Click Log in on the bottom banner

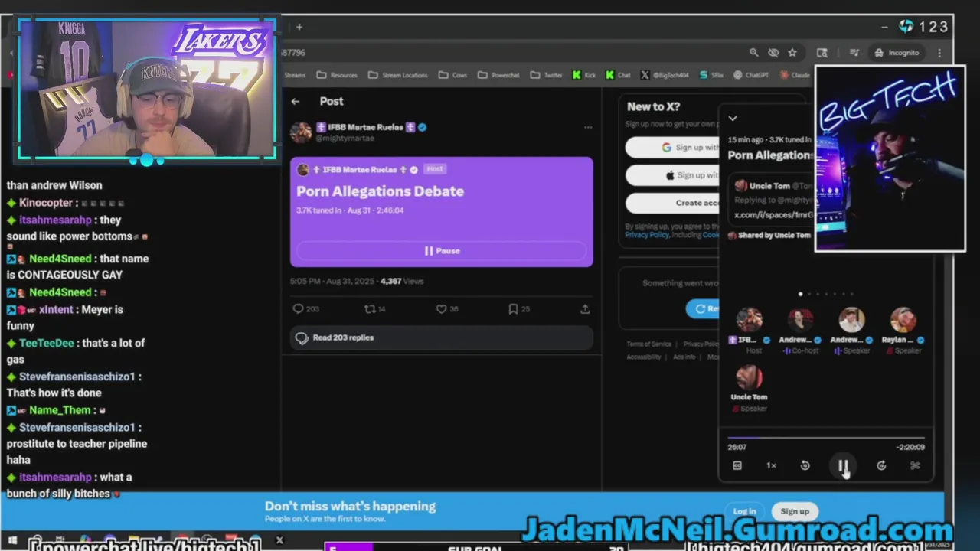(744, 511)
